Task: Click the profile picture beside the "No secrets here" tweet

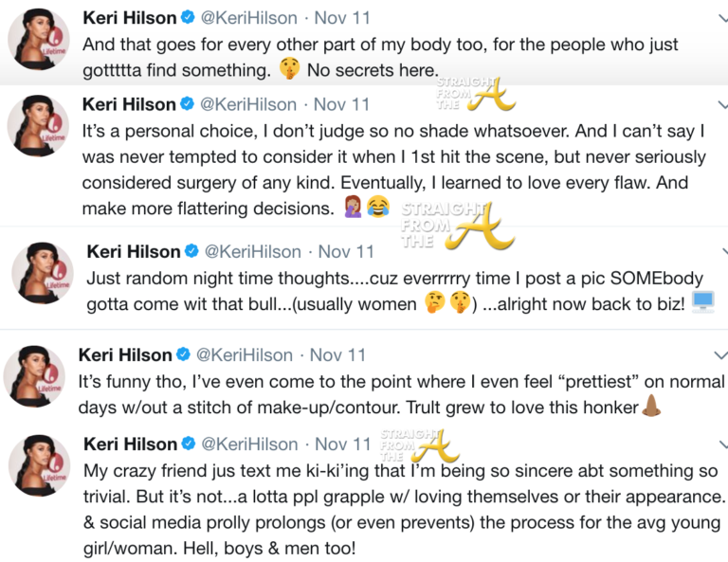Action: coord(37,43)
